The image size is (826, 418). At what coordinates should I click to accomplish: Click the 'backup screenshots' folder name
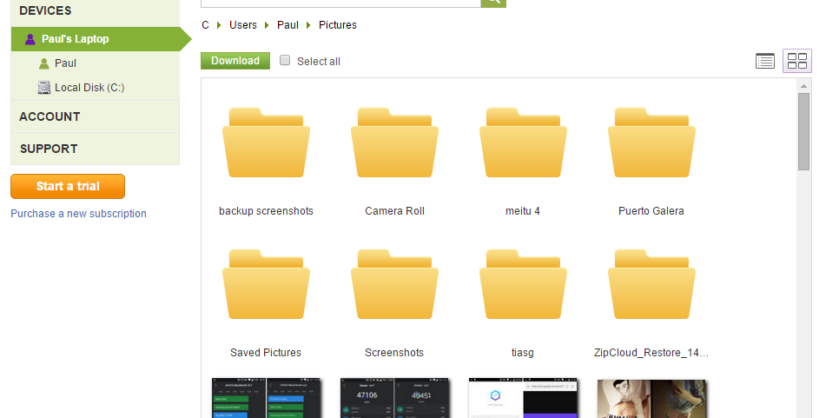(x=266, y=211)
